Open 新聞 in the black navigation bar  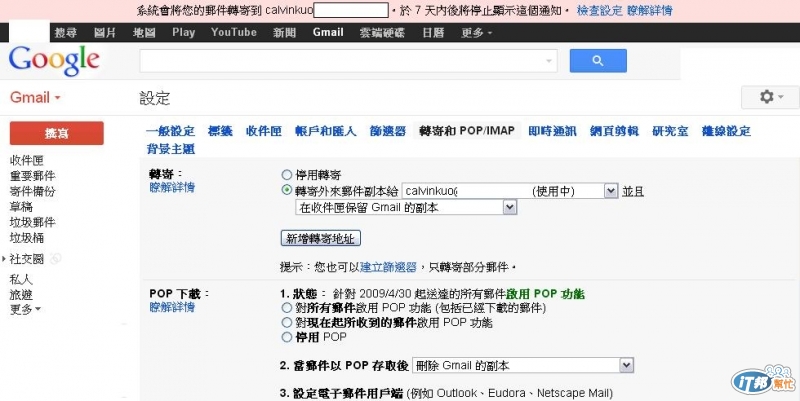284,33
